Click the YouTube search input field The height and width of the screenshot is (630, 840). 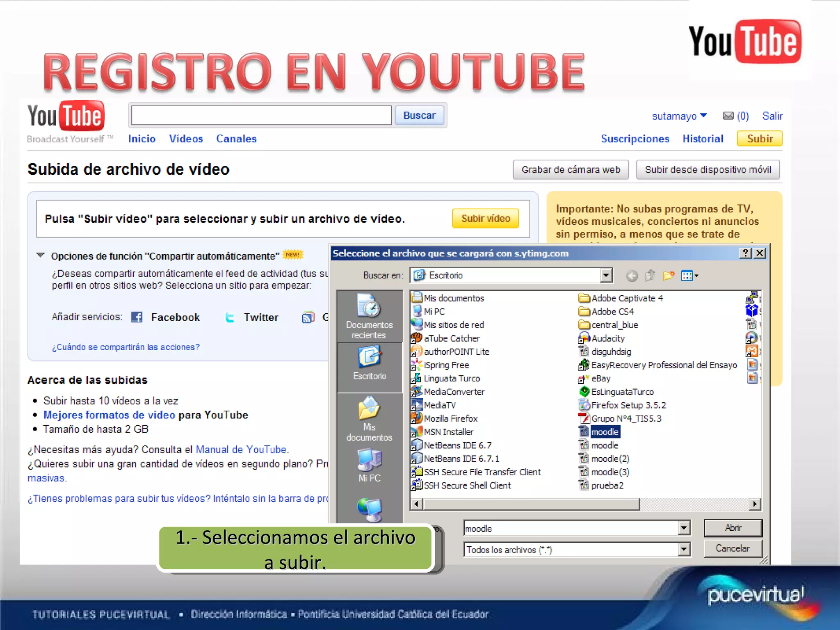[261, 115]
